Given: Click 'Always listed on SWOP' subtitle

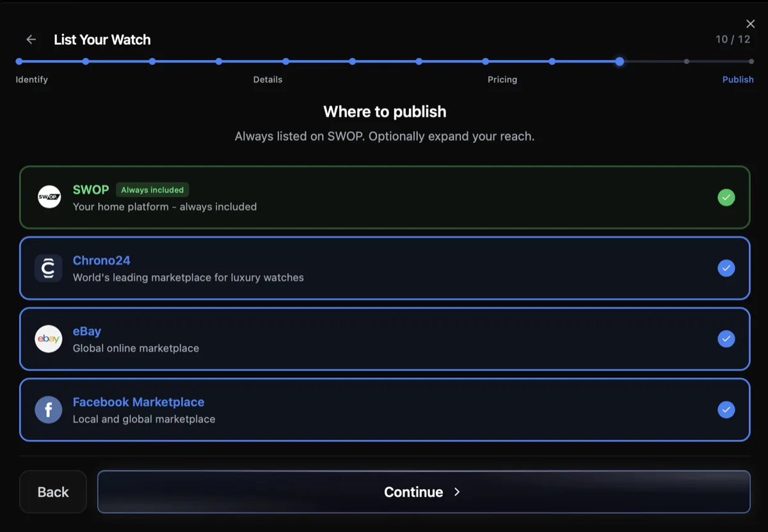Looking at the screenshot, I should [385, 136].
